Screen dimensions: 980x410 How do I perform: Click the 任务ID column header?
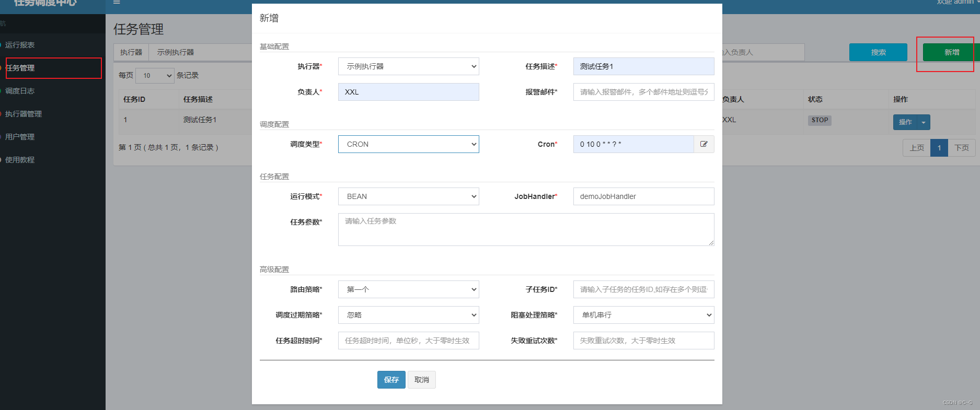tap(134, 99)
